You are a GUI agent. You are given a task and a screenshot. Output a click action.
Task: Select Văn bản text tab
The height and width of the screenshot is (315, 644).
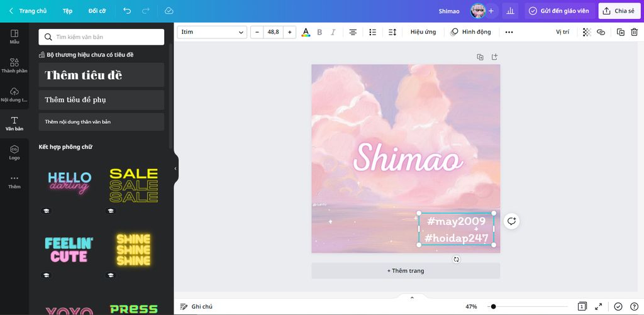pyautogui.click(x=14, y=124)
